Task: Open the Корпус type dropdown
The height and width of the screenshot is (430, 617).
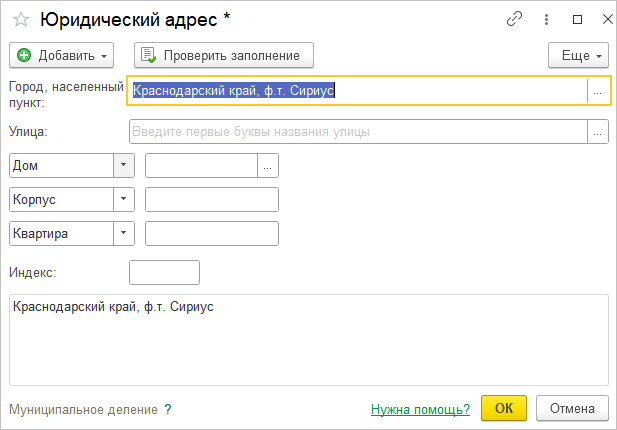Action: (x=124, y=199)
